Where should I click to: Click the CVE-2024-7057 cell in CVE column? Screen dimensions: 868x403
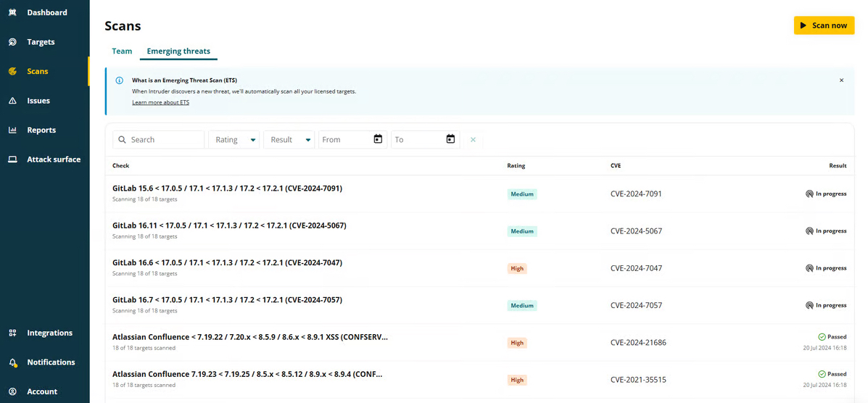pos(636,305)
